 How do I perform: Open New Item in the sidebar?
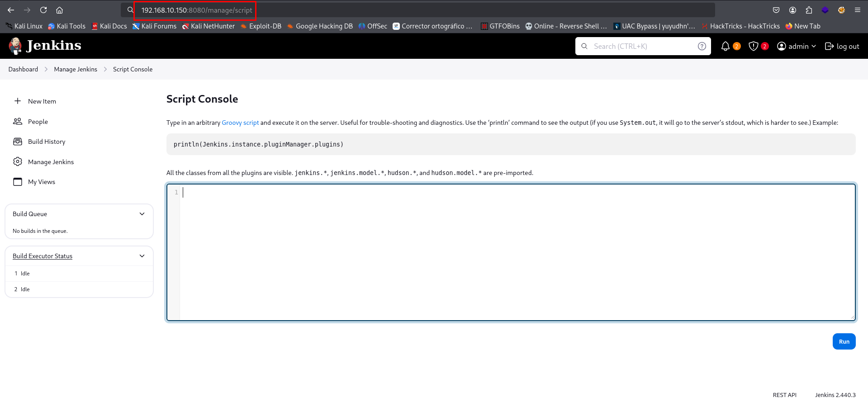[x=42, y=101]
